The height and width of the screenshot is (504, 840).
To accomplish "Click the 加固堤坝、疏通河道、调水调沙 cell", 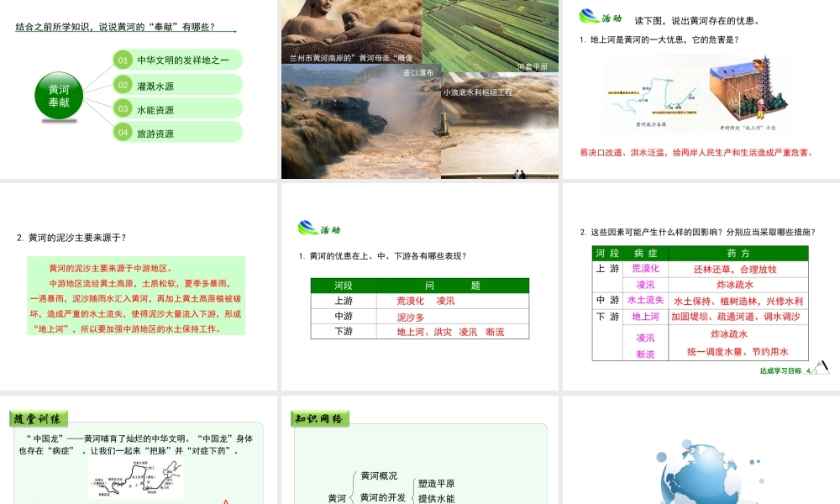I will point(738,317).
